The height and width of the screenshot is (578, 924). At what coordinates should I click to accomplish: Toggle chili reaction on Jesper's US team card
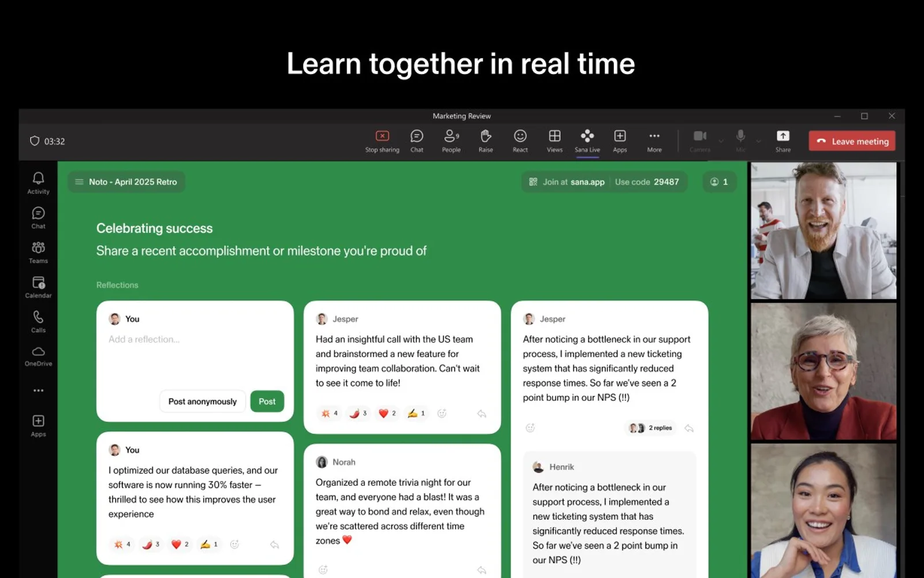coord(358,413)
